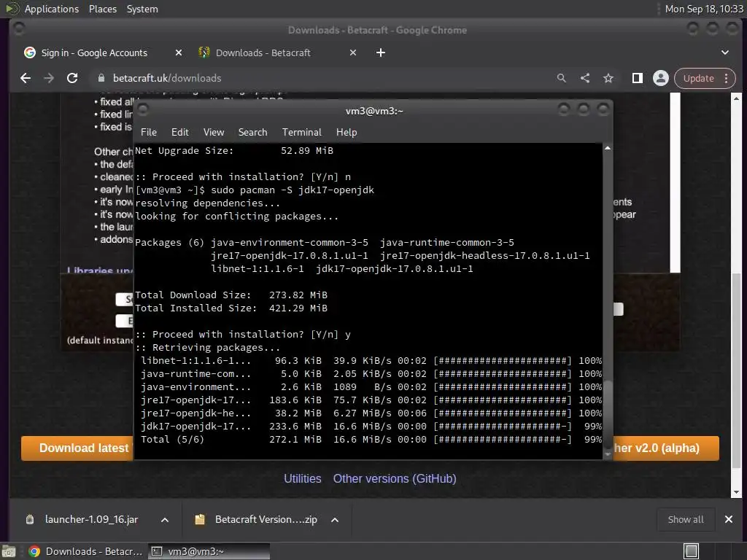The image size is (747, 560).
Task: Open the terminal's Search menu
Action: point(252,133)
